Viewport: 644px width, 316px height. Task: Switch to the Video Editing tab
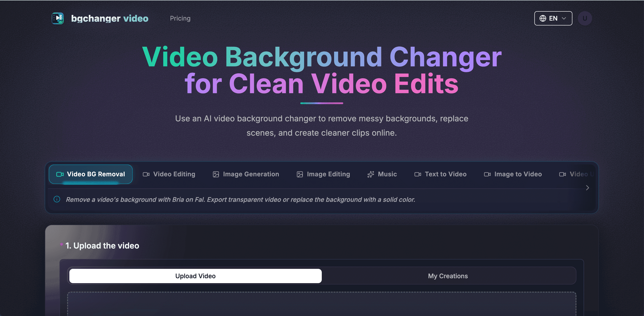[x=169, y=174]
